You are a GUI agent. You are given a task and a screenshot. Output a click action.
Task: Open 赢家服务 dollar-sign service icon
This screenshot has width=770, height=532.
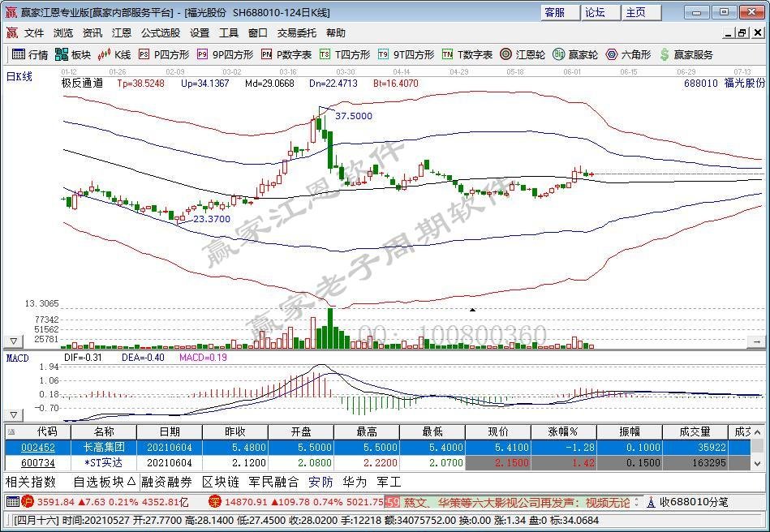pos(686,54)
